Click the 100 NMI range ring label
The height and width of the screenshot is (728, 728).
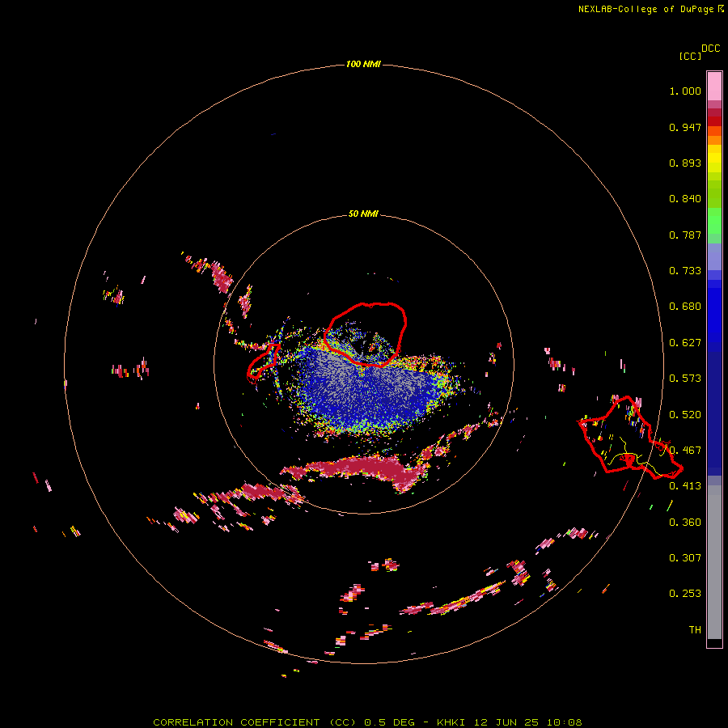point(363,64)
